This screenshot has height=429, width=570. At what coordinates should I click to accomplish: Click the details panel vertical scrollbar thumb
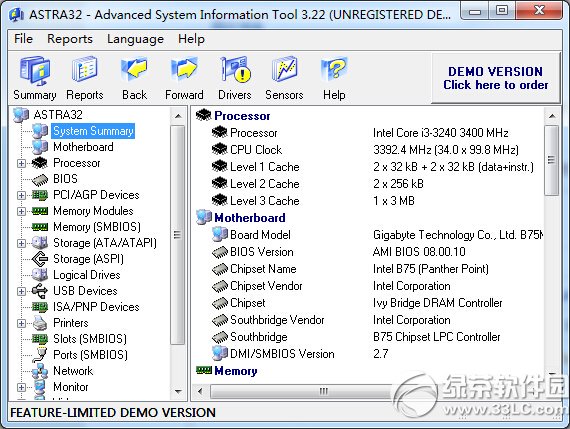[x=552, y=160]
